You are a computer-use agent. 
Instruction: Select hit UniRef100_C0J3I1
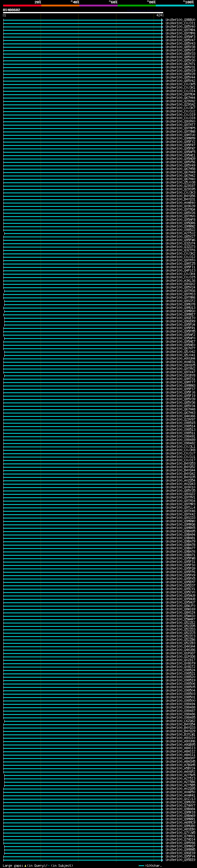click(180, 23)
